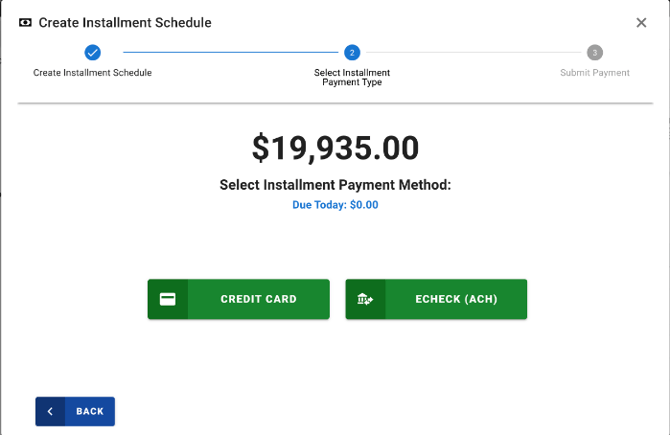Click the blue progress line between steps one and two

point(230,53)
